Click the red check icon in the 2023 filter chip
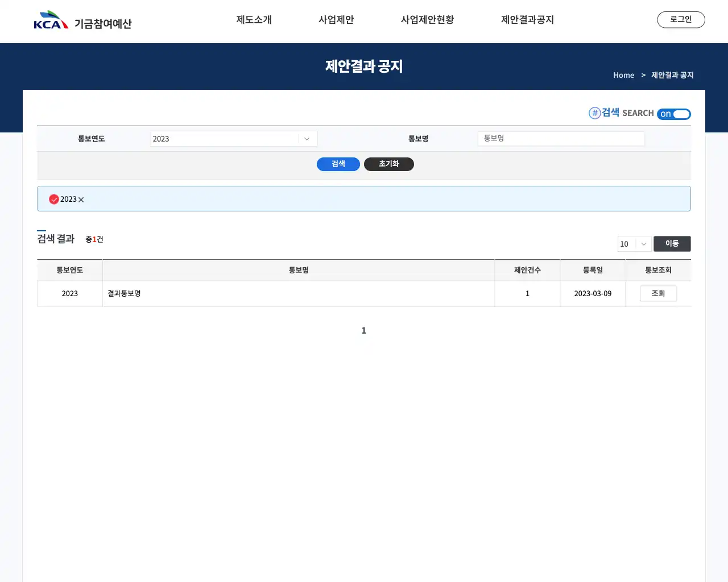This screenshot has height=582, width=728. [54, 199]
